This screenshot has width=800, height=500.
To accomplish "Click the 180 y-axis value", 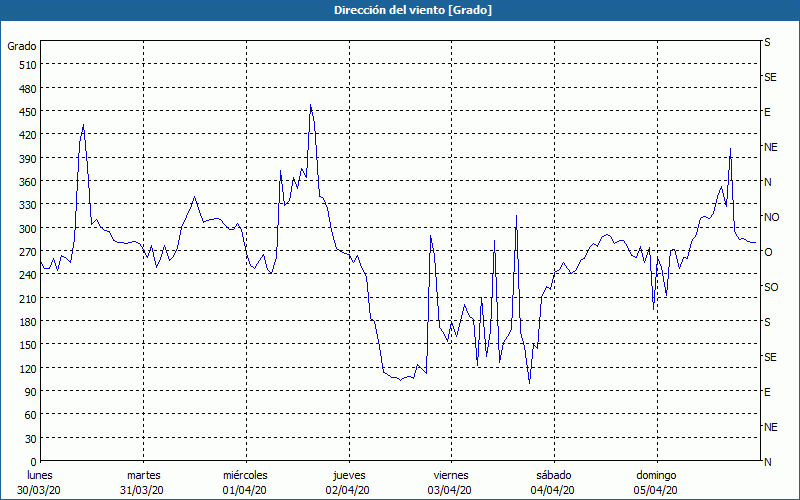I will point(28,322).
